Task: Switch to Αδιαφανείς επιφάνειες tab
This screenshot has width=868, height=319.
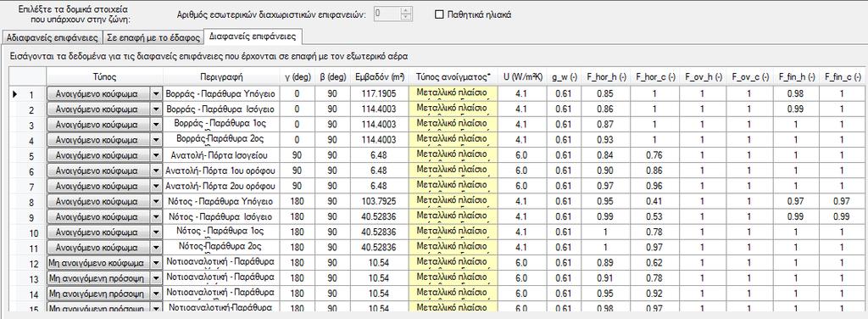Action: [x=51, y=37]
